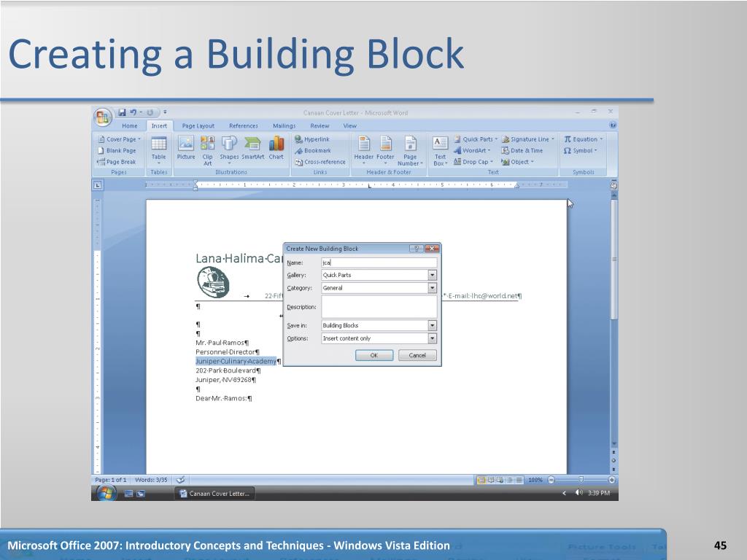The image size is (747, 560).
Task: Zoom out with the minus button
Action: click(x=551, y=480)
